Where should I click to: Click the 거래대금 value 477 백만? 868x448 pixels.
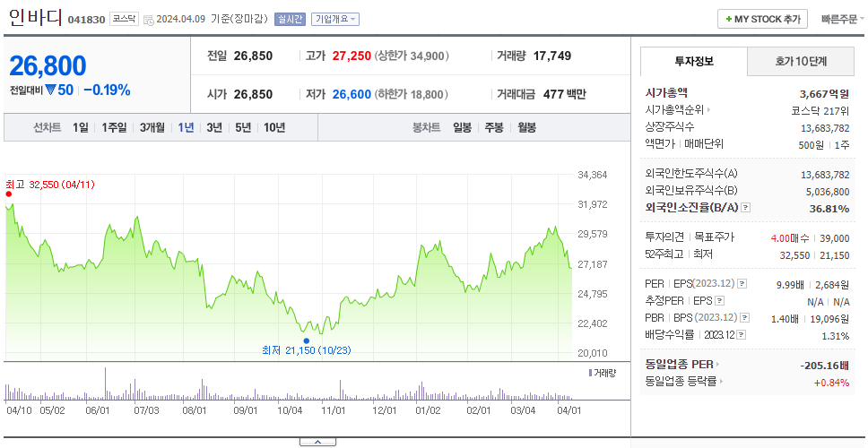(564, 95)
